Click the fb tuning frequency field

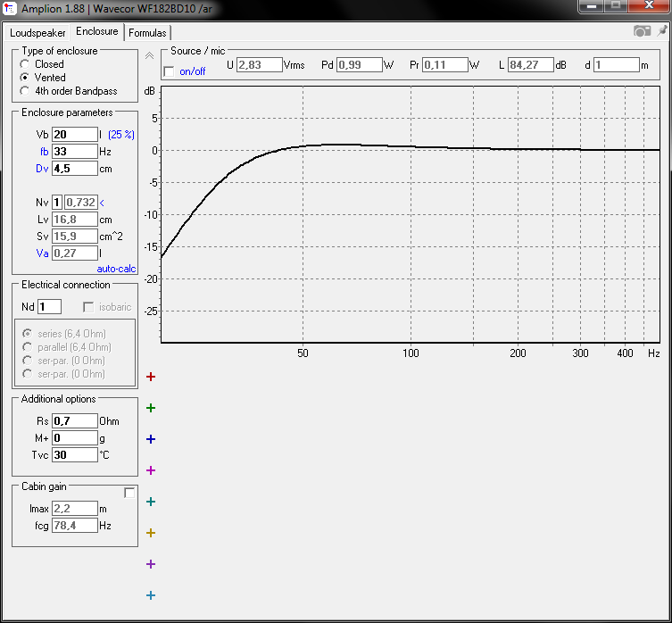point(75,152)
